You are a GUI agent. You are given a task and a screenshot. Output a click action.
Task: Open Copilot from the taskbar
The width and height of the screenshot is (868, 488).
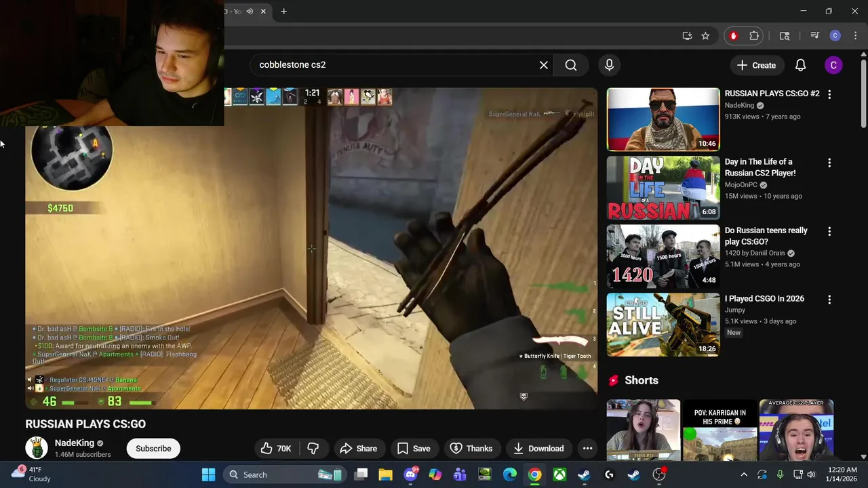[x=435, y=474]
